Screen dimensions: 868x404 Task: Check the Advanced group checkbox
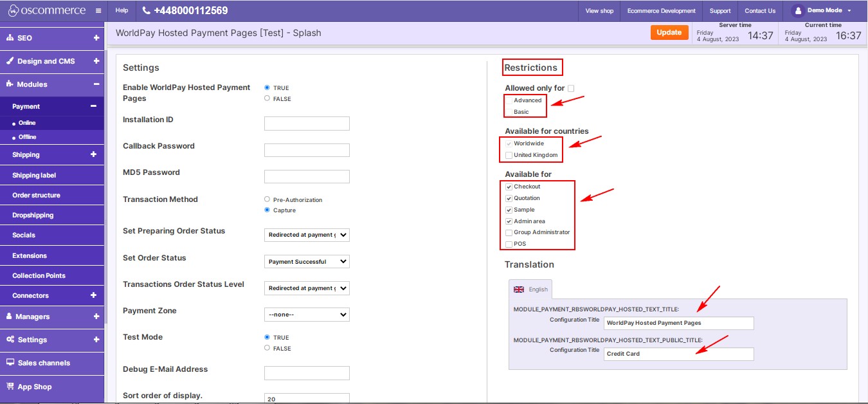click(509, 100)
